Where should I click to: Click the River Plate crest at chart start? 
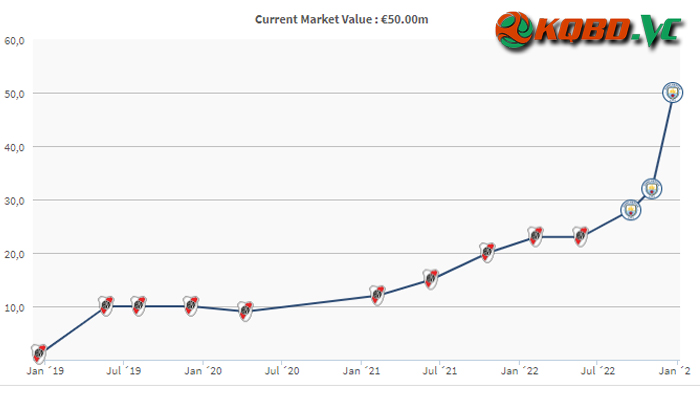[39, 354]
